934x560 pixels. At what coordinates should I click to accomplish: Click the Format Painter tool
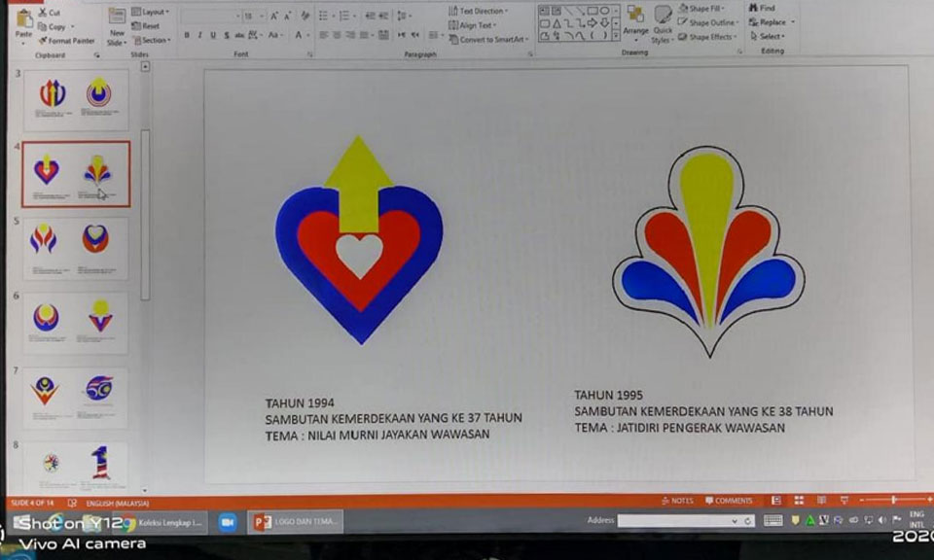coord(66,41)
